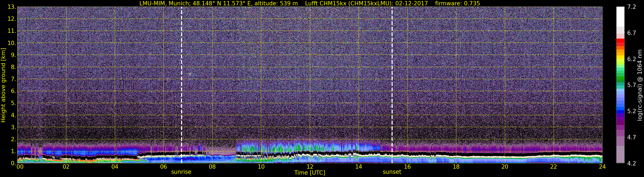Click the height axis tick "13."
The height and width of the screenshot is (177, 644).
pyautogui.click(x=12, y=7)
